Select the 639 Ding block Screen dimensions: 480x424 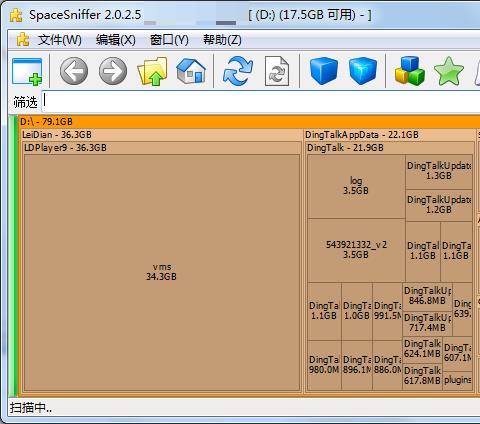click(x=463, y=309)
